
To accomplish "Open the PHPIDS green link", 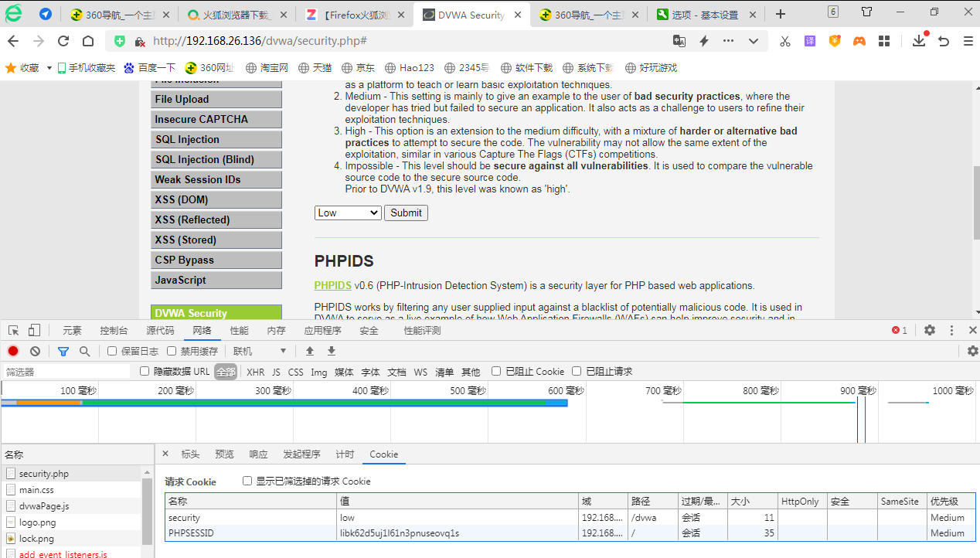I will pos(333,285).
